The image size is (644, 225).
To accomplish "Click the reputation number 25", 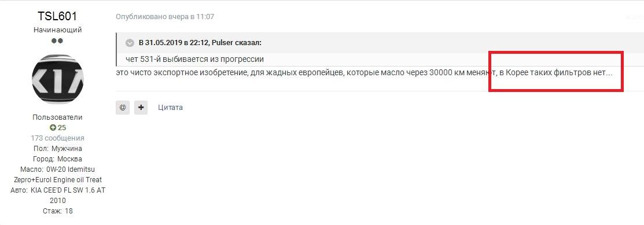I will (61, 128).
